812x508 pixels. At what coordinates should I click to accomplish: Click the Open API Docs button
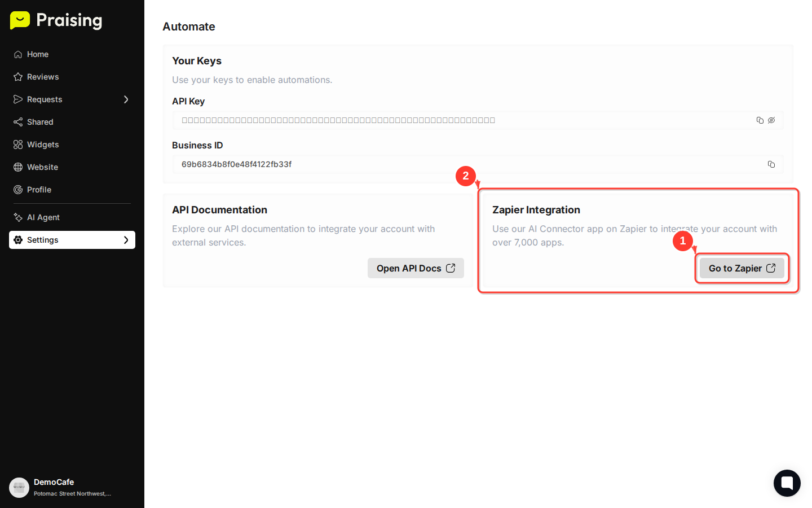[416, 268]
